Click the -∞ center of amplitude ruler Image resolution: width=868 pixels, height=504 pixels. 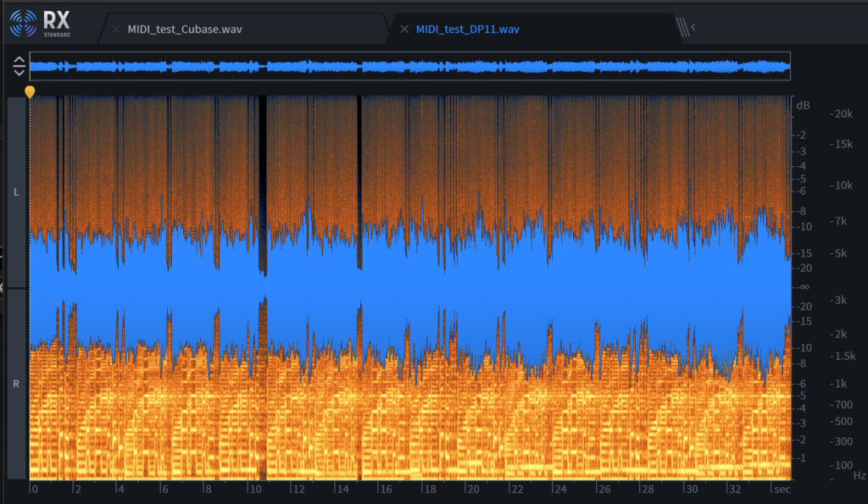[x=803, y=287]
